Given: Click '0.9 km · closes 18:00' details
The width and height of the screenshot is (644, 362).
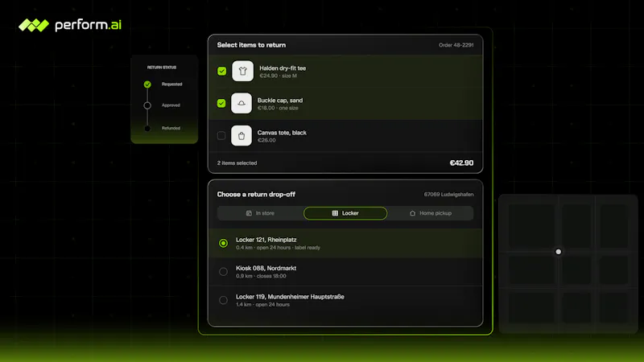Looking at the screenshot, I should click(x=261, y=276).
